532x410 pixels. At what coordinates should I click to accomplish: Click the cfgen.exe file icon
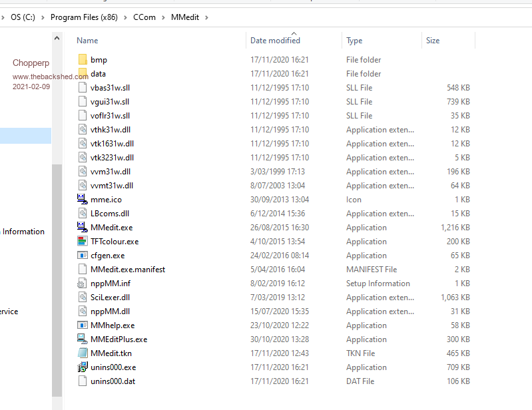pos(83,256)
